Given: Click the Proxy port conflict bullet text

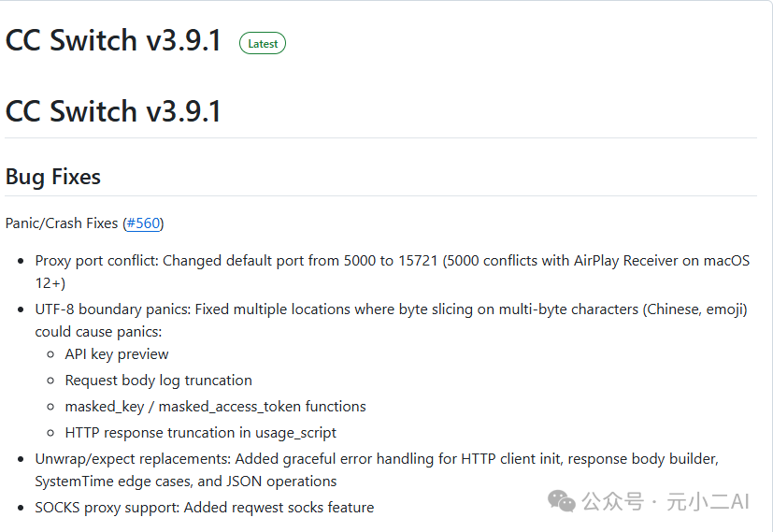Looking at the screenshot, I should (x=97, y=261).
